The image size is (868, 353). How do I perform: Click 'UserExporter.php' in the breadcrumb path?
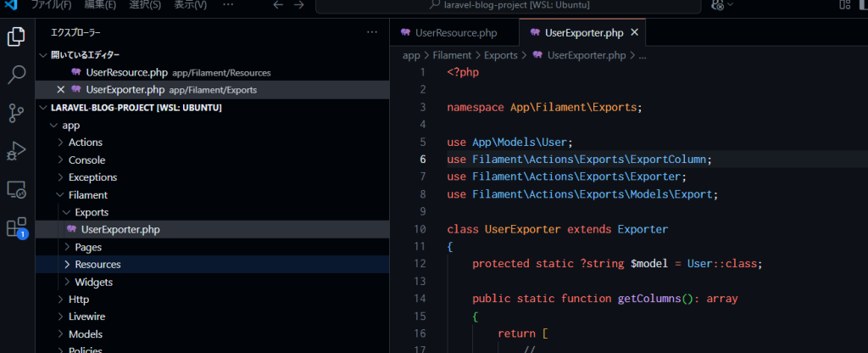coord(587,55)
